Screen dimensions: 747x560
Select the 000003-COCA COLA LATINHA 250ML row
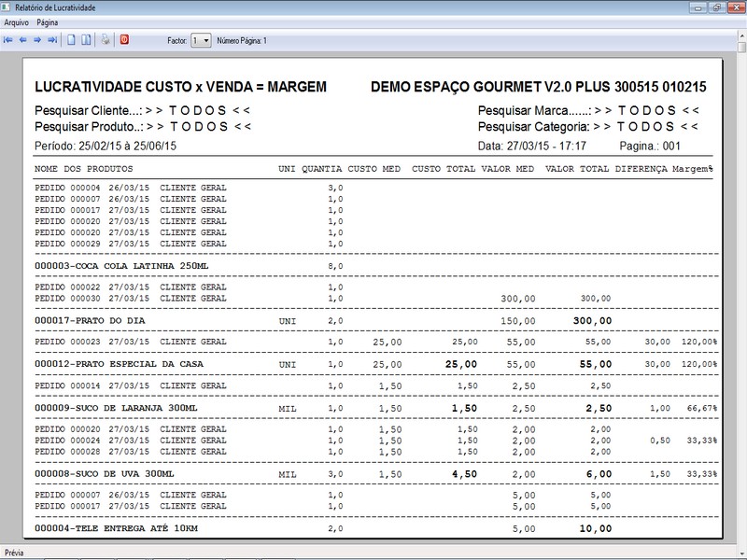(x=121, y=266)
